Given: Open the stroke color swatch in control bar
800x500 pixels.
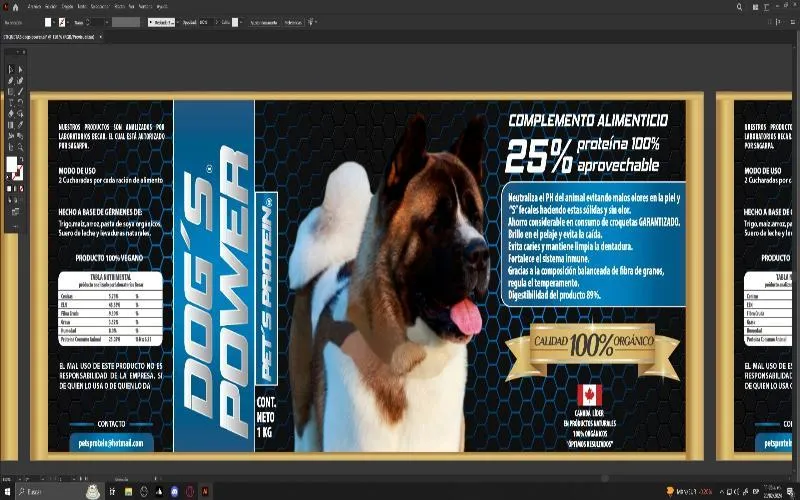Looking at the screenshot, I should 61,22.
